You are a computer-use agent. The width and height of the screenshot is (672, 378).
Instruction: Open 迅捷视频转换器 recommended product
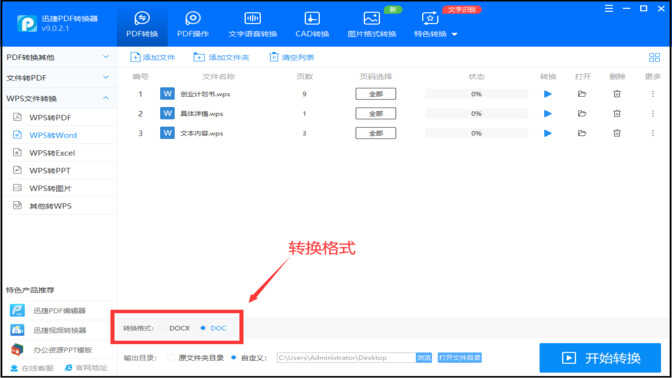point(48,330)
